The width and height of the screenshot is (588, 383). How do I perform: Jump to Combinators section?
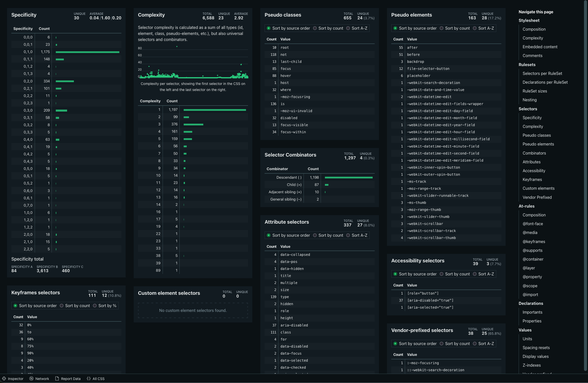534,153
